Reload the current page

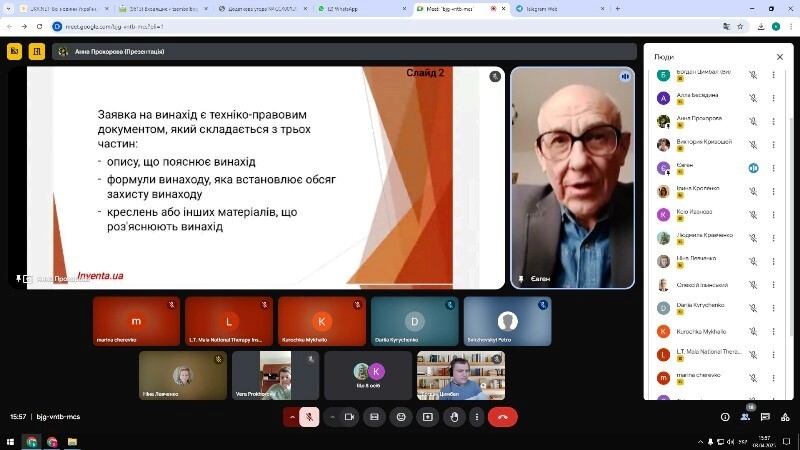39,27
